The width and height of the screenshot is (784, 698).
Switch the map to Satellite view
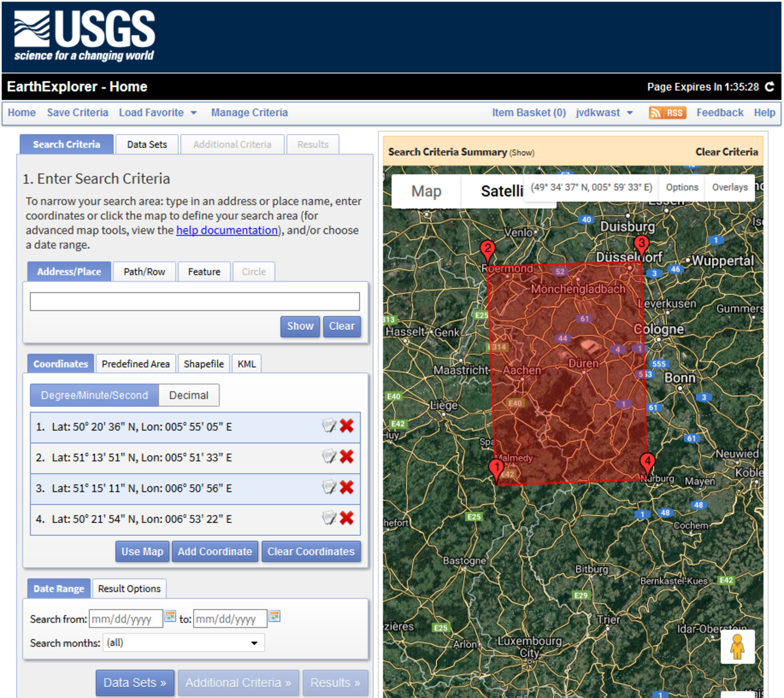pos(502,191)
